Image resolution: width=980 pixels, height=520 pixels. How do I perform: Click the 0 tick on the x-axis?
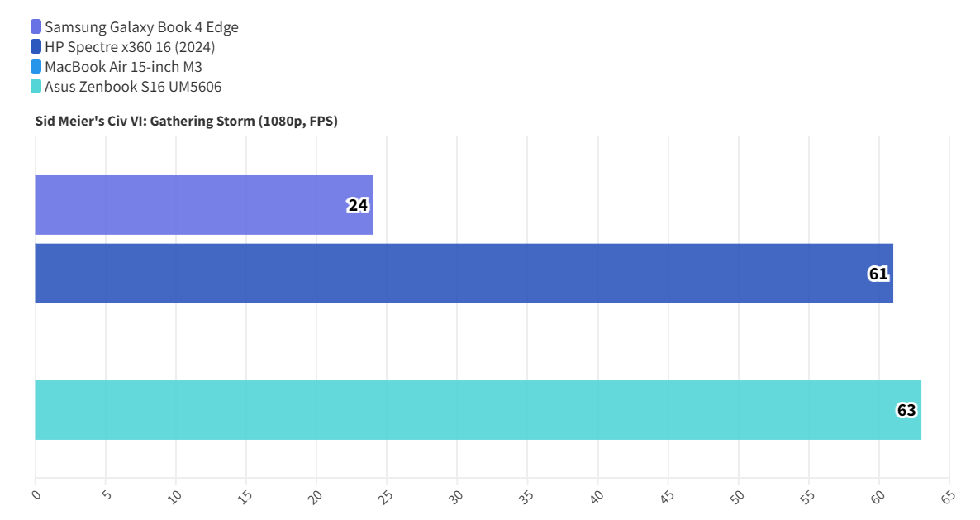point(36,494)
